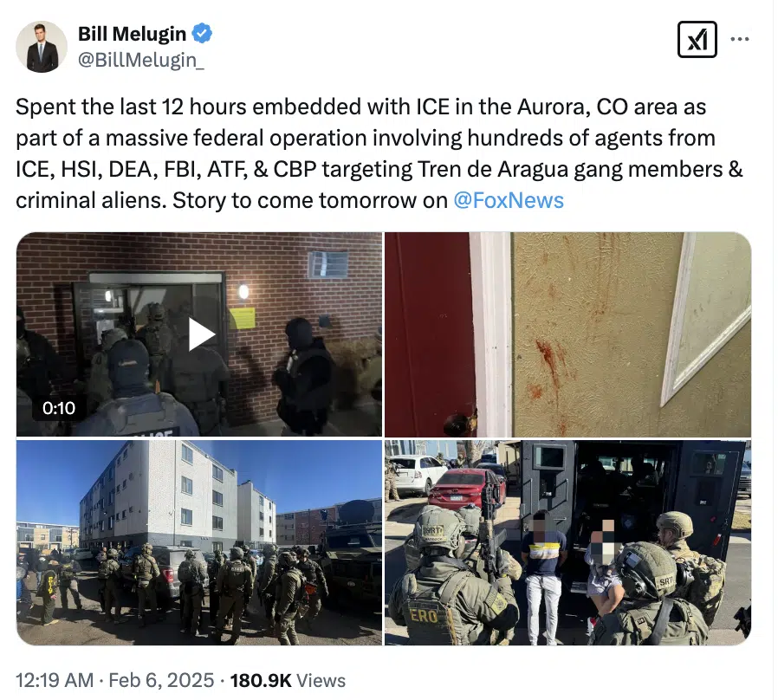The image size is (778, 700).
Task: Click the 12:19 AM timestamp
Action: click(x=55, y=680)
